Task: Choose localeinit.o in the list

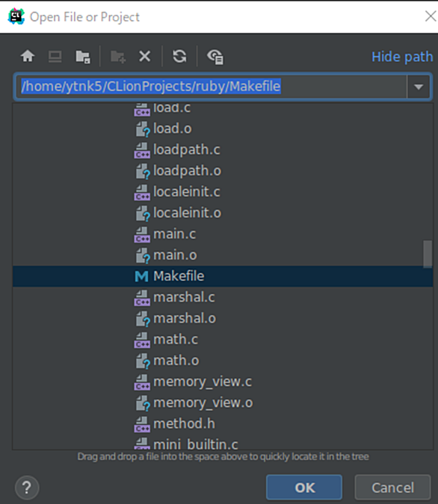Action: pyautogui.click(x=188, y=213)
